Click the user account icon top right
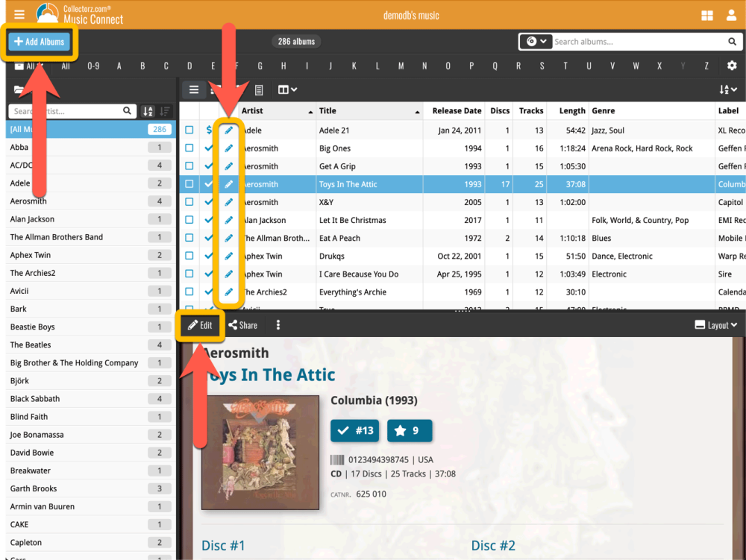The width and height of the screenshot is (746, 560). (730, 14)
